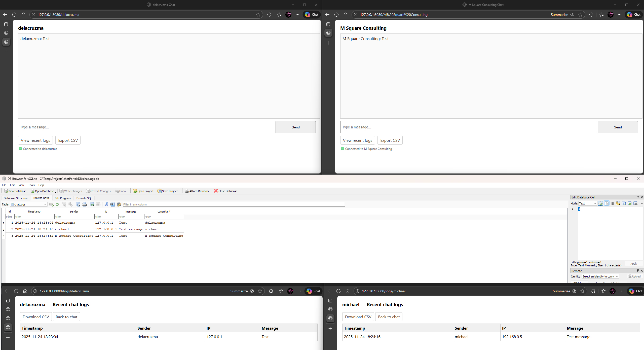Add M Square Consulting page to favorites
644x350 pixels.
(x=580, y=15)
